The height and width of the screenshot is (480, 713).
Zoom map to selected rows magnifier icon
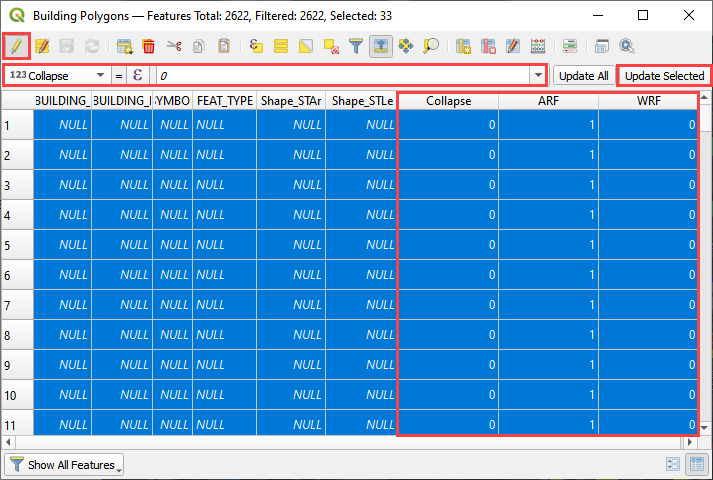point(431,46)
